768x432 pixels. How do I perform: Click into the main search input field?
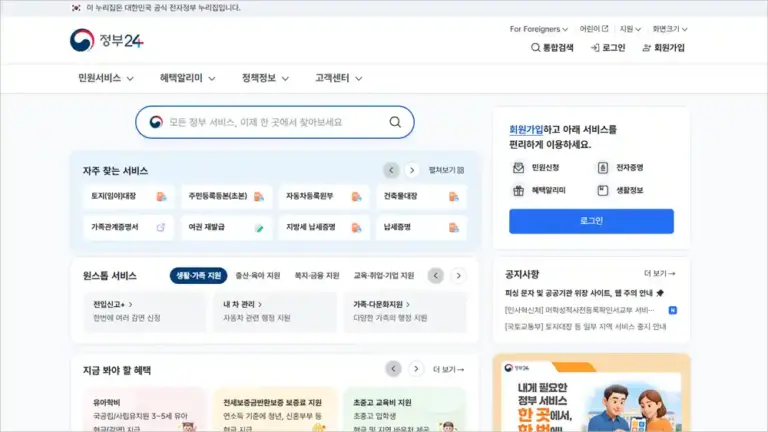point(274,122)
